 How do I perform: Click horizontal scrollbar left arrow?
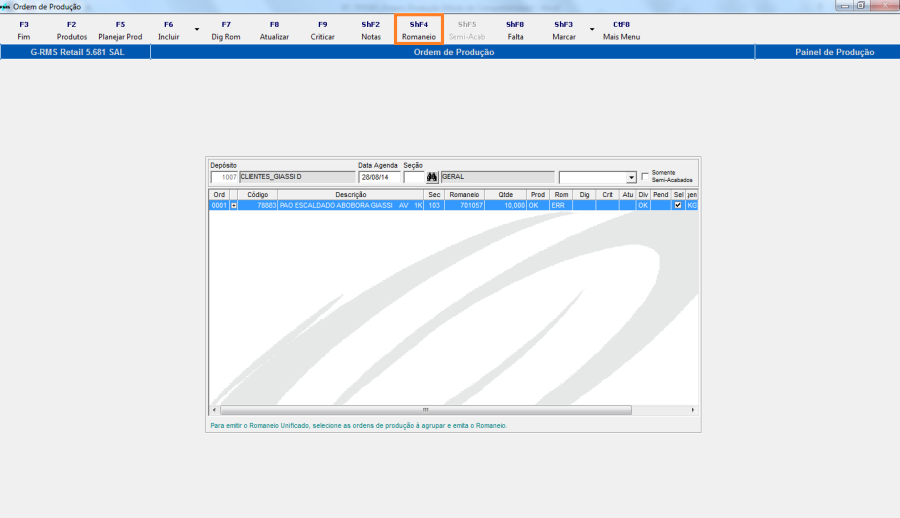click(215, 410)
